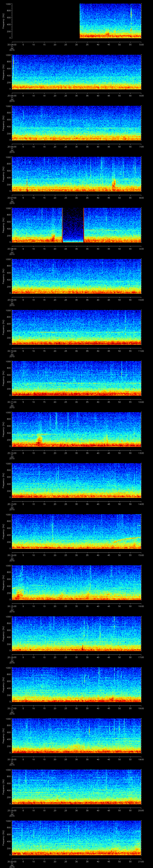
Task: Open the spectrogram panel starting at 20:11:00
Action: [x=77, y=378]
